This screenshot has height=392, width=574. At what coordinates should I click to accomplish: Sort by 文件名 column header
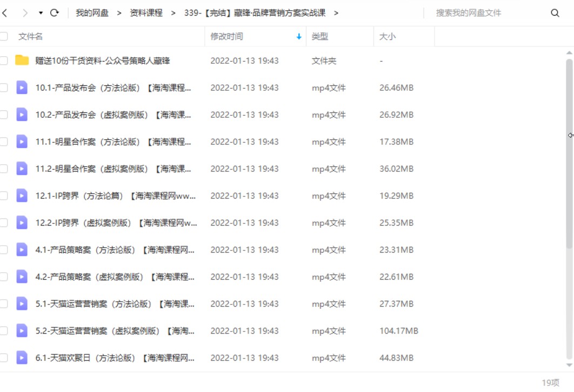pyautogui.click(x=30, y=37)
